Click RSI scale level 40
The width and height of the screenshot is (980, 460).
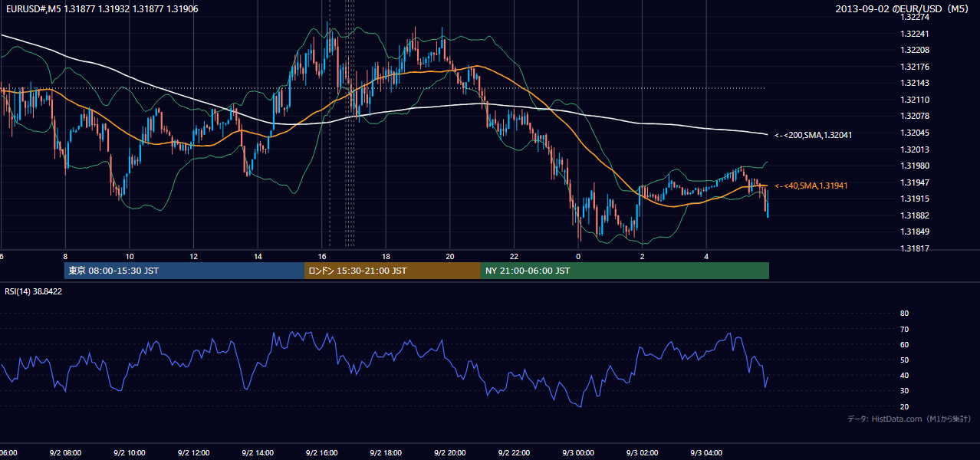click(904, 375)
